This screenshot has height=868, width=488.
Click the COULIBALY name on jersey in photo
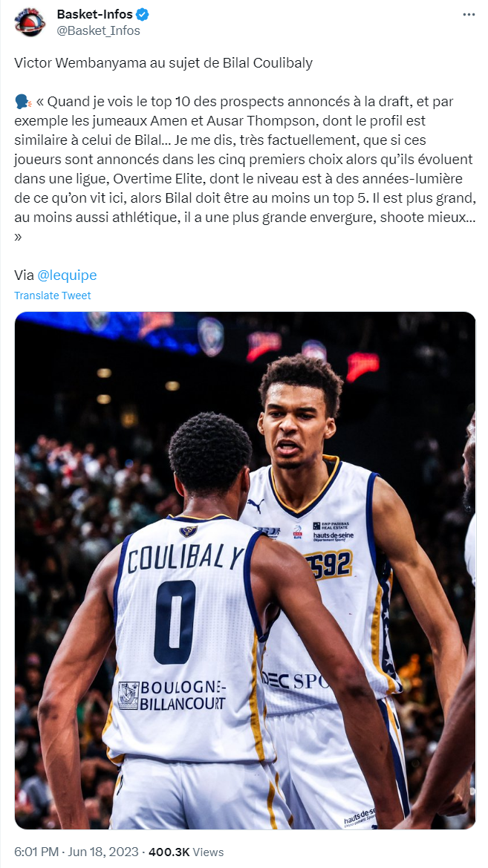[185, 558]
